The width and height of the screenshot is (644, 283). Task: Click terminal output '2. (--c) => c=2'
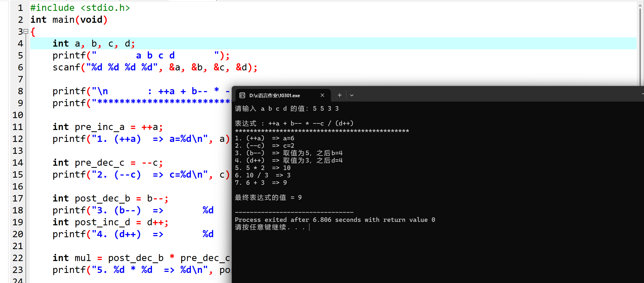click(x=265, y=146)
